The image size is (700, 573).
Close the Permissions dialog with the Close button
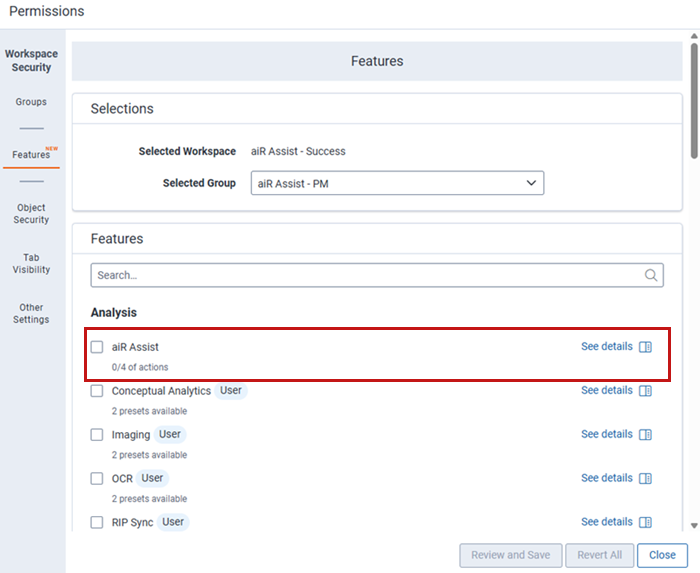(662, 555)
